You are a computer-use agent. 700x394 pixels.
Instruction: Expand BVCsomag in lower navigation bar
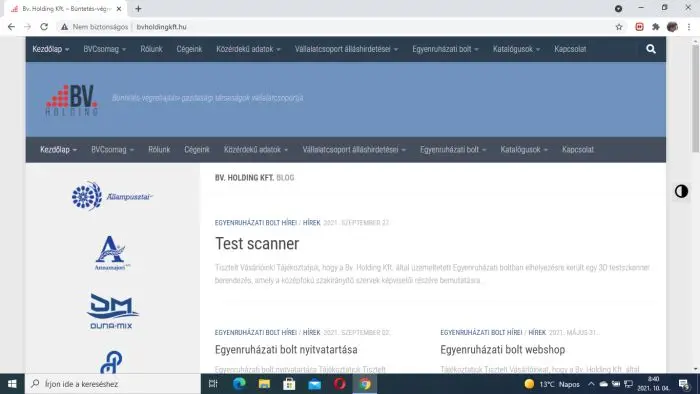pos(112,149)
